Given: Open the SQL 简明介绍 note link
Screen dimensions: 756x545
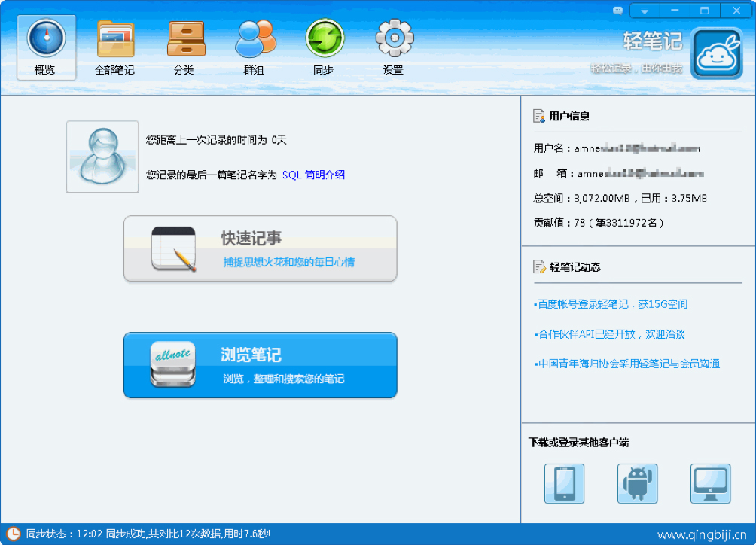Looking at the screenshot, I should 313,175.
